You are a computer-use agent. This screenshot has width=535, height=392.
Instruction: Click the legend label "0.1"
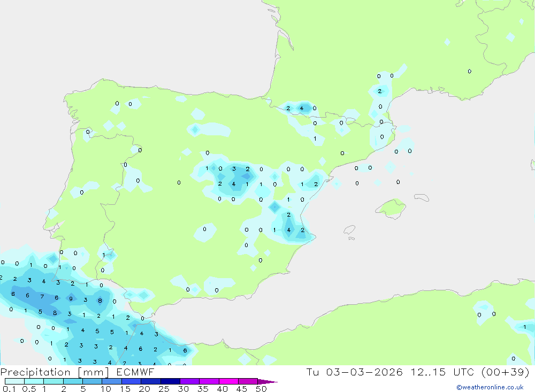(9, 389)
